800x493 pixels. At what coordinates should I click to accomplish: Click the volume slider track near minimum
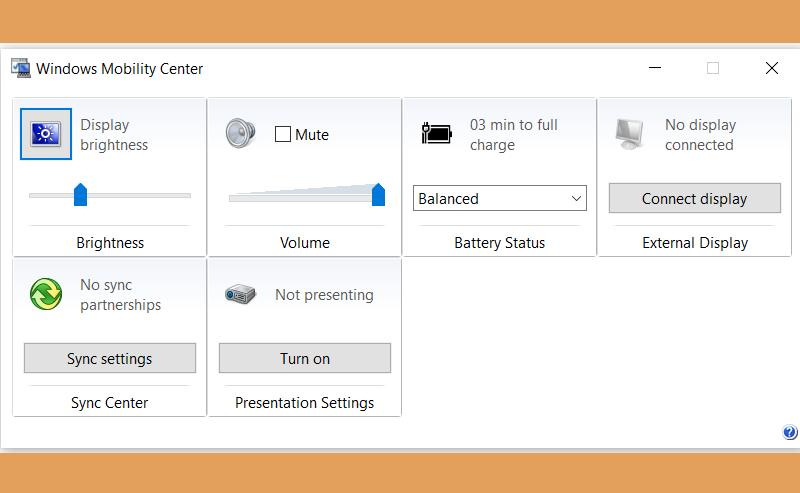tap(237, 199)
